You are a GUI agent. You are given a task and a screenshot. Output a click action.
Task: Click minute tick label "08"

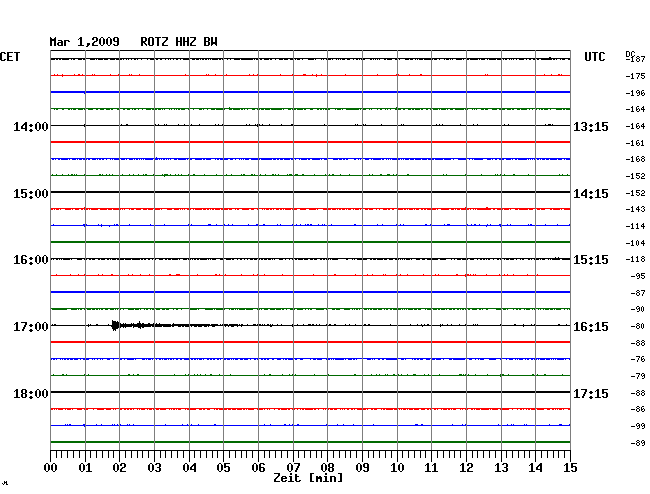tap(327, 467)
